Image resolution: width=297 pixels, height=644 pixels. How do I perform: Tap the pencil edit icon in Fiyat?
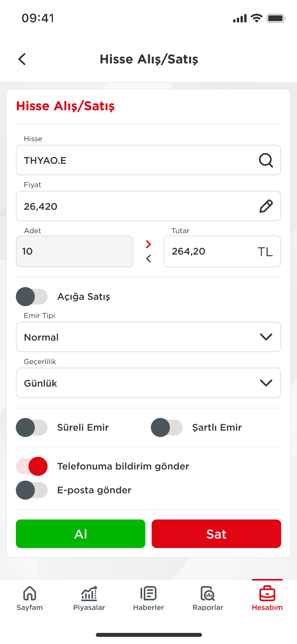click(x=266, y=206)
